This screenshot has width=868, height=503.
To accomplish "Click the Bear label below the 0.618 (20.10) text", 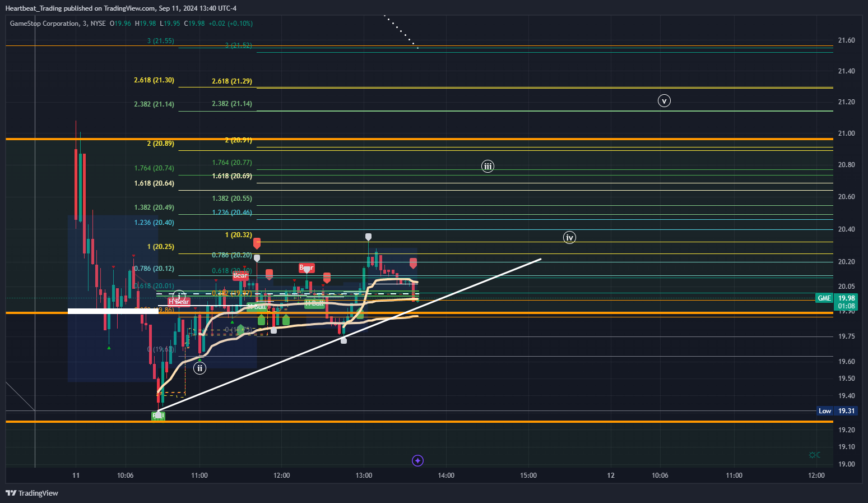I will point(240,275).
